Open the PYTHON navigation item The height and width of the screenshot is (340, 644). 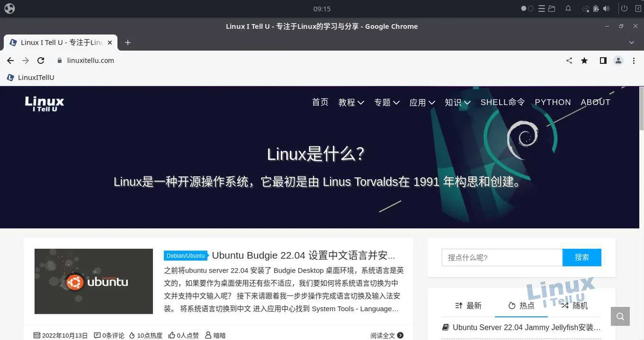[x=553, y=102]
